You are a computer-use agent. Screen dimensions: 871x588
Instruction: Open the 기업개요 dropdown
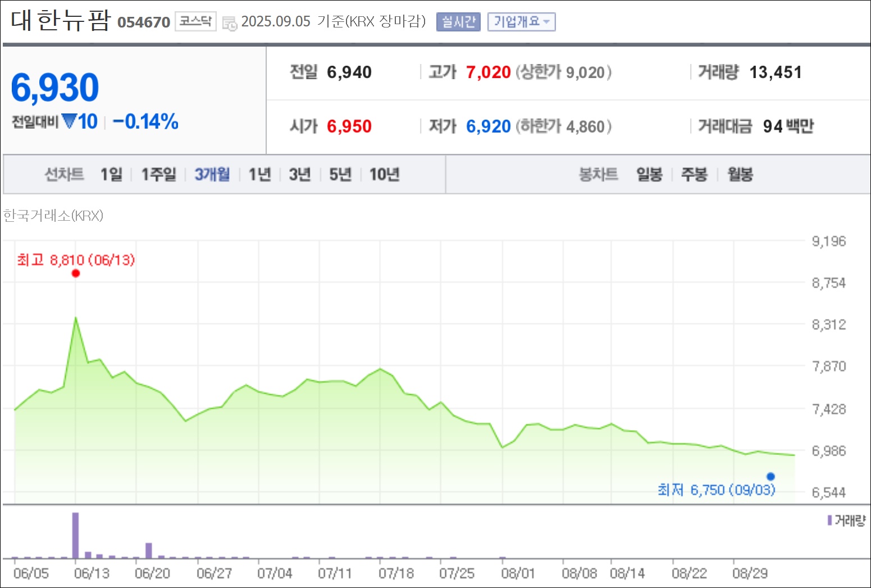point(521,22)
